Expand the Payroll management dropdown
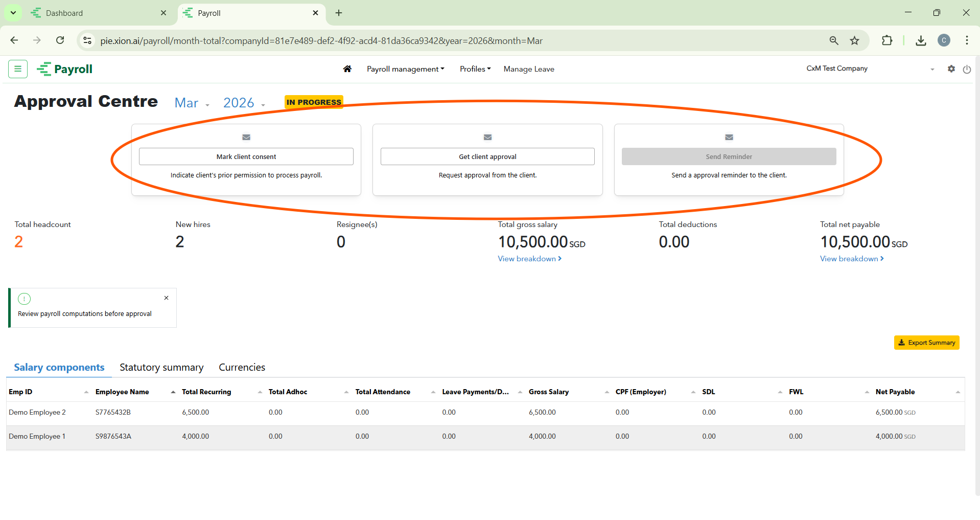Image resolution: width=980 pixels, height=520 pixels. coord(405,69)
